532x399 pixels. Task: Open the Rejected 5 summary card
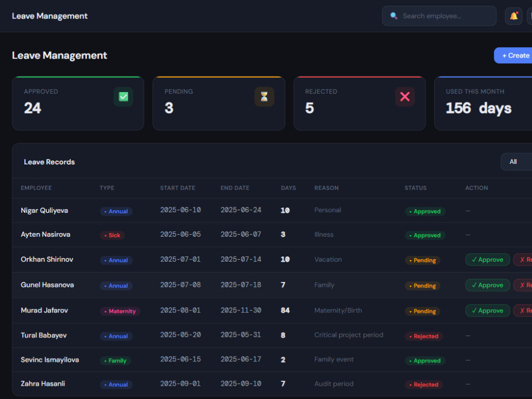click(360, 104)
